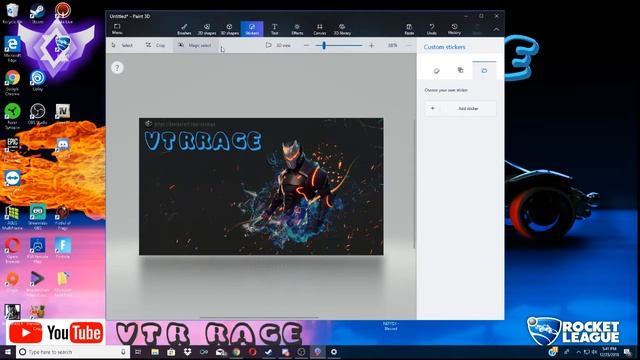
Task: Open the Paint 3D Menu button
Action: (117, 29)
